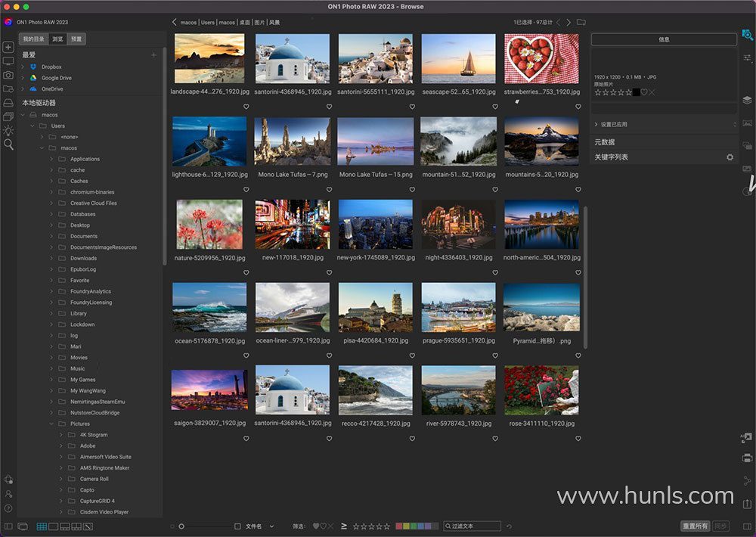
Task: Switch to the 我的目录 tab
Action: click(34, 39)
